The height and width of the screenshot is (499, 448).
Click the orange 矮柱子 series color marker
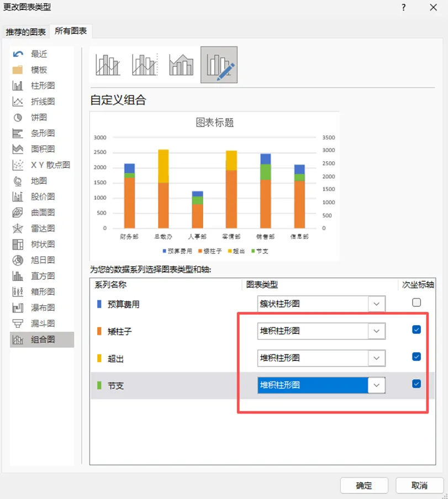click(x=99, y=331)
